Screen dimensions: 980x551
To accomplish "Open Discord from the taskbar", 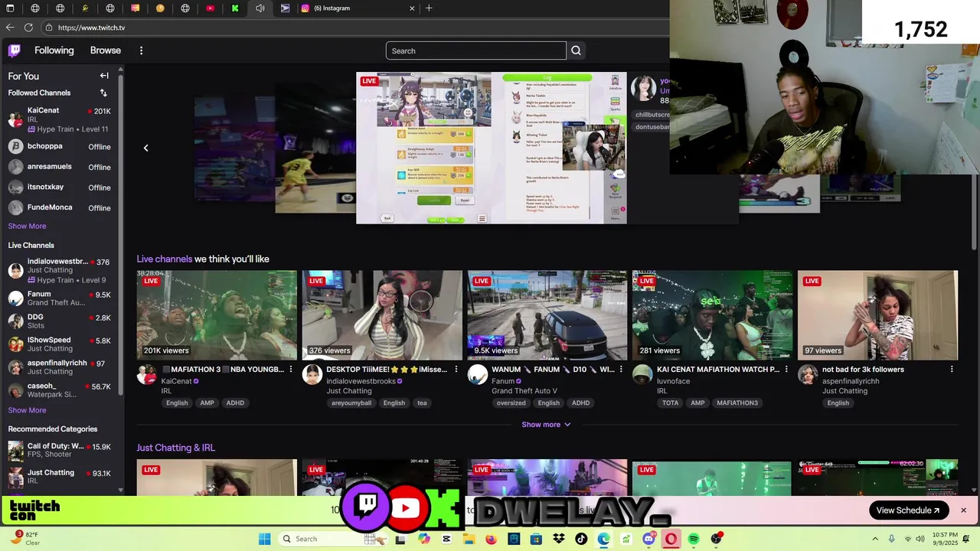I will click(648, 539).
